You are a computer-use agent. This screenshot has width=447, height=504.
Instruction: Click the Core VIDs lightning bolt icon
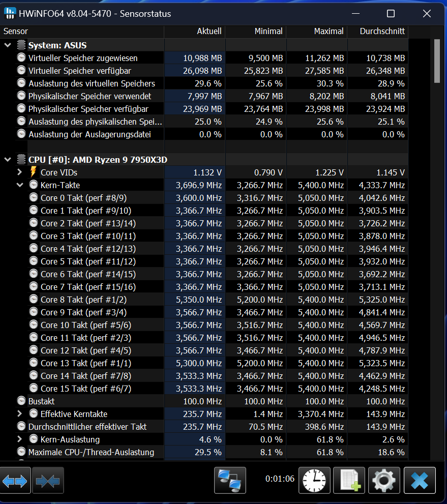click(x=33, y=172)
